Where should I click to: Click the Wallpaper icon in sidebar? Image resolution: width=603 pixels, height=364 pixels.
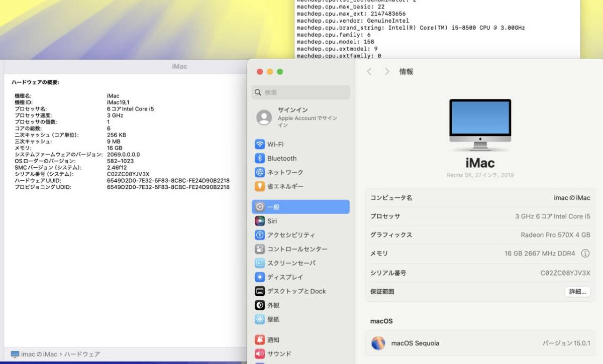point(260,319)
